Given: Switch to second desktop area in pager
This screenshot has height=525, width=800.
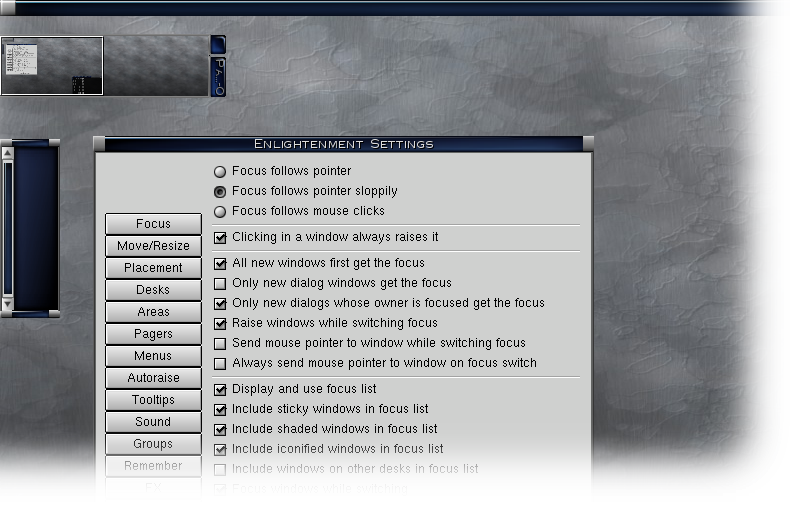Looking at the screenshot, I should [x=156, y=66].
